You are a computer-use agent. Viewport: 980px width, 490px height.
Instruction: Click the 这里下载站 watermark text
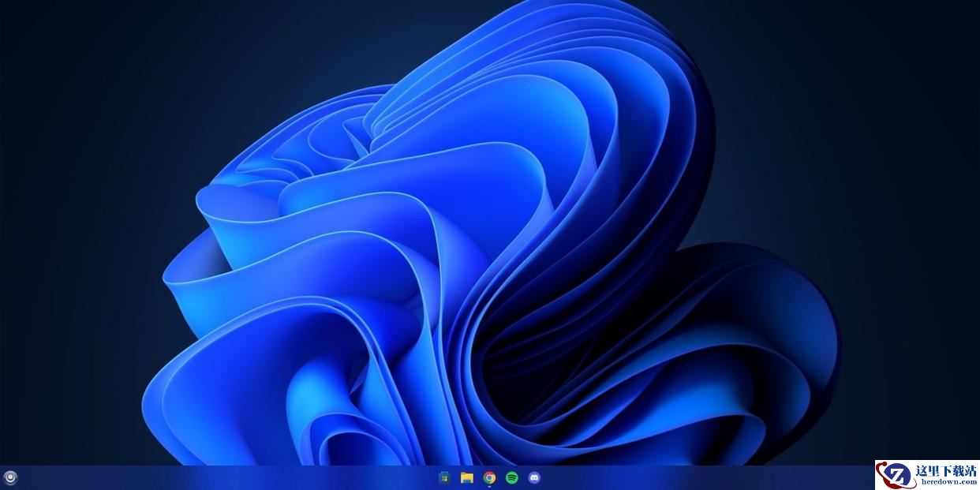coord(945,470)
